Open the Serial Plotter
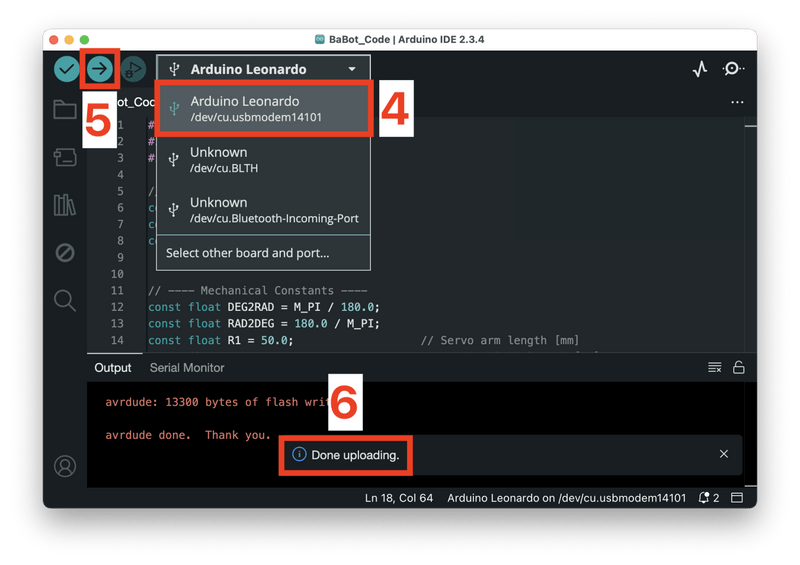The width and height of the screenshot is (800, 565). pyautogui.click(x=700, y=69)
